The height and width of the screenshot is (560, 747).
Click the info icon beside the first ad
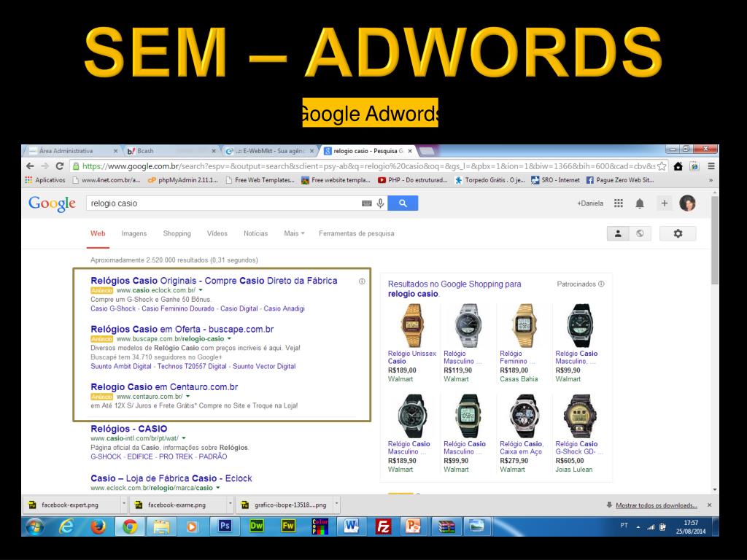(x=362, y=281)
